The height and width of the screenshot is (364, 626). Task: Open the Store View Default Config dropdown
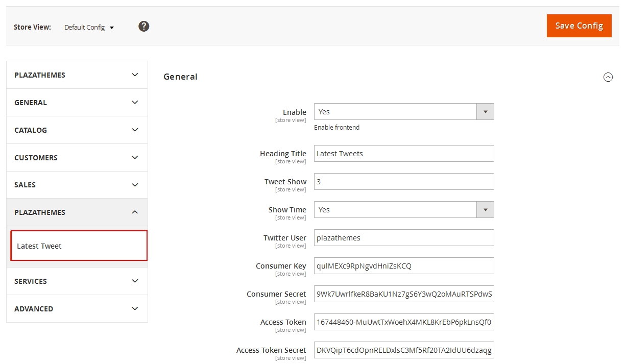tap(89, 28)
